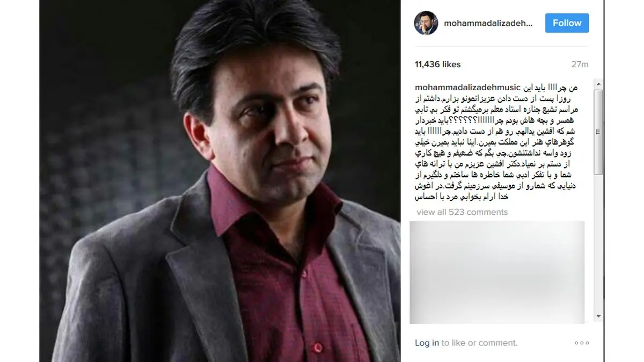Click the black margin left of the photo
The image size is (644, 362).
click(x=19, y=181)
